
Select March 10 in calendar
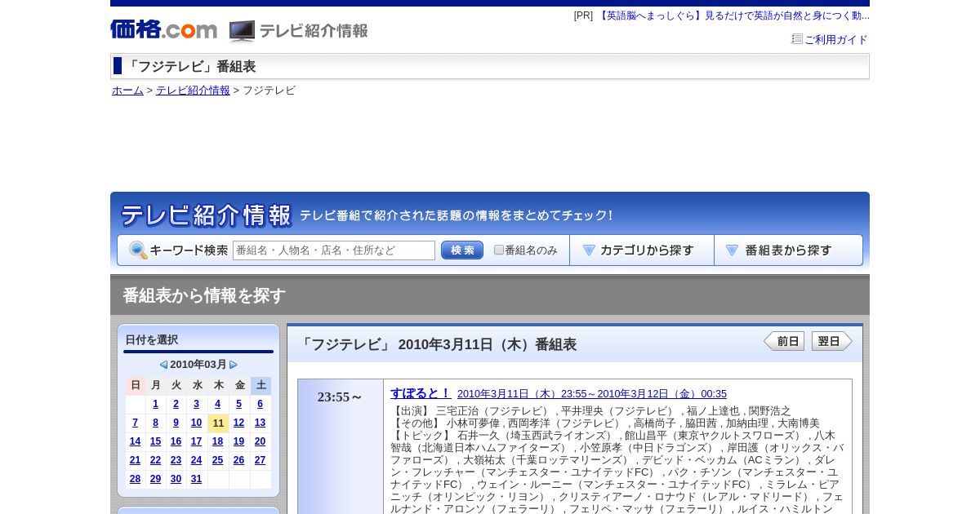pos(196,423)
